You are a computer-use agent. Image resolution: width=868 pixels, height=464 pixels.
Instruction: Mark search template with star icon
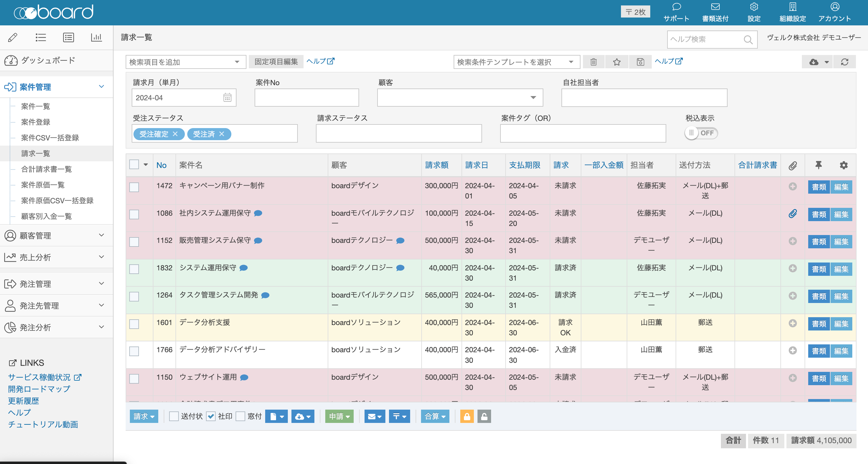[x=617, y=62]
